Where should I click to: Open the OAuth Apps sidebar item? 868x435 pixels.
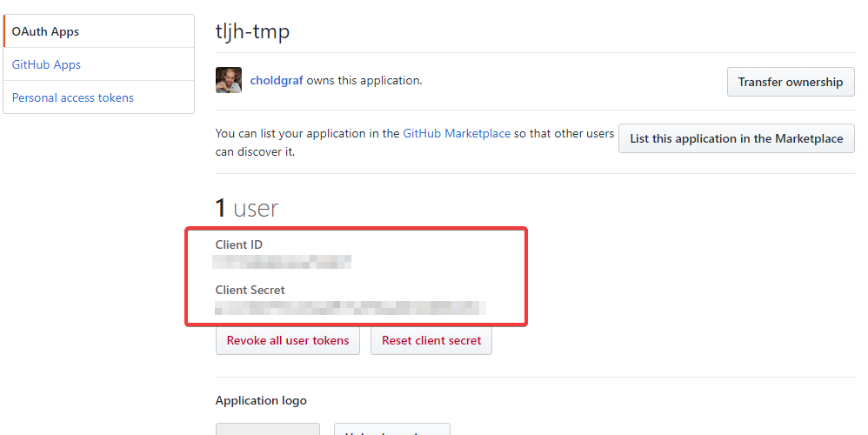pyautogui.click(x=45, y=31)
